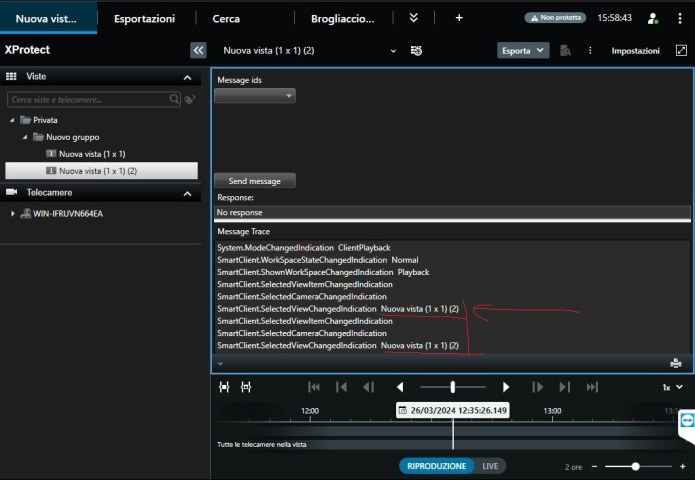Collapse the Privata folder
This screenshot has height=480, width=695.
click(13, 120)
